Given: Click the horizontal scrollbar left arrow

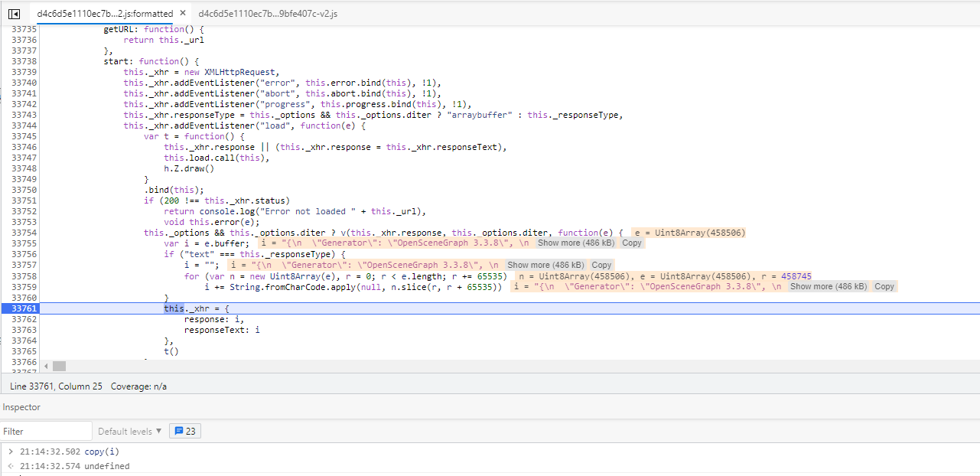Looking at the screenshot, I should (46, 367).
